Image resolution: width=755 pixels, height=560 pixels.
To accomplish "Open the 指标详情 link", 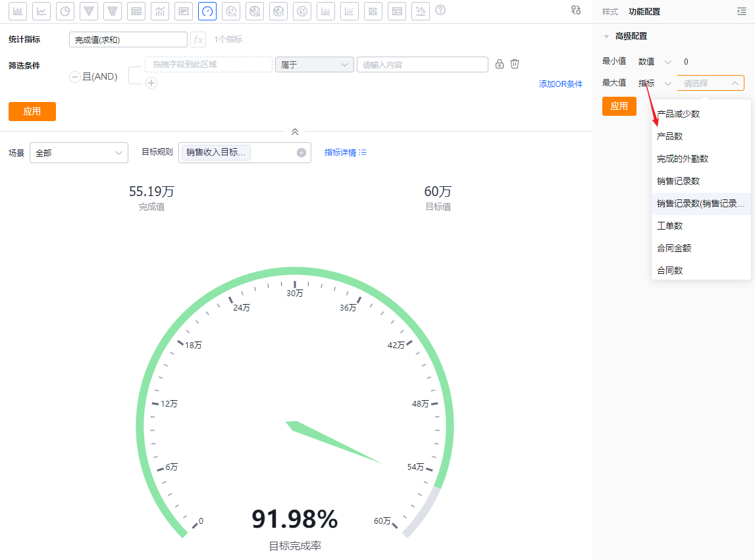I will point(345,153).
